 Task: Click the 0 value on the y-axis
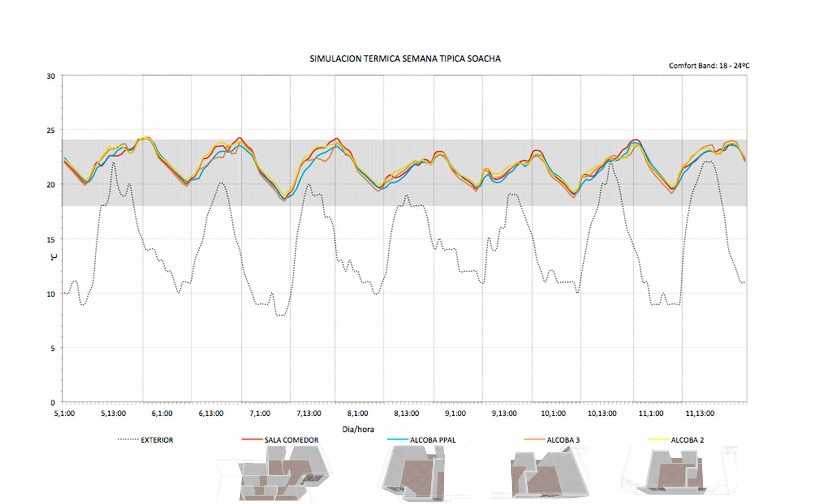click(x=52, y=403)
